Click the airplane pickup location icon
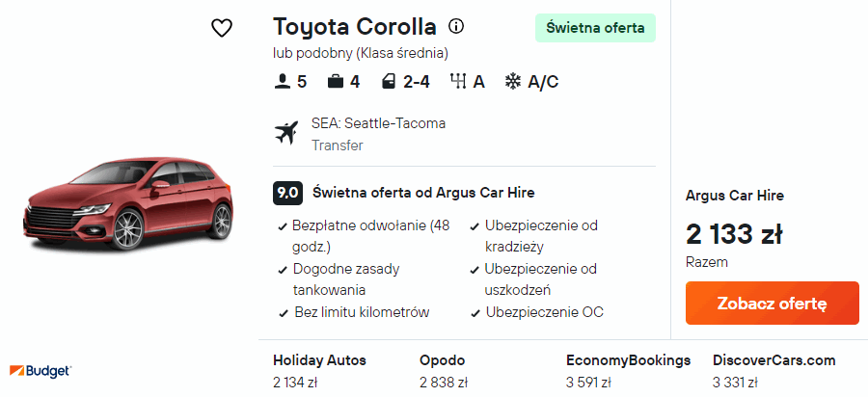This screenshot has width=868, height=397. [287, 133]
